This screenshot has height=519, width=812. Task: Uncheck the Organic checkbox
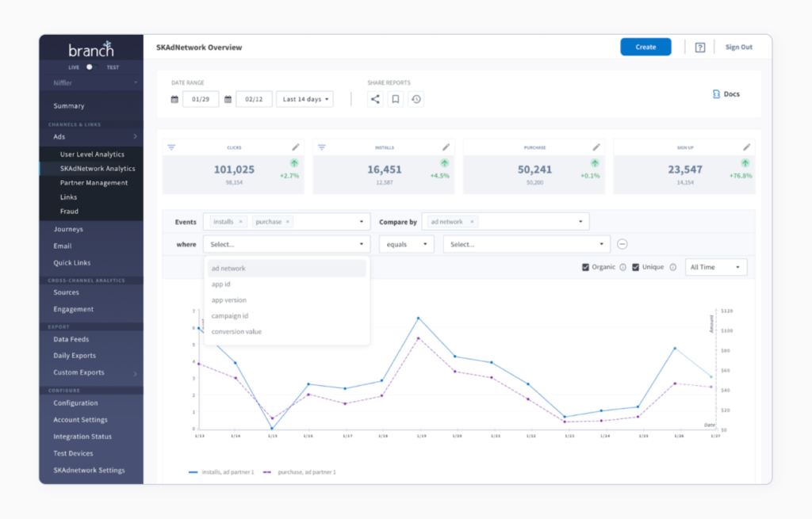click(x=586, y=267)
